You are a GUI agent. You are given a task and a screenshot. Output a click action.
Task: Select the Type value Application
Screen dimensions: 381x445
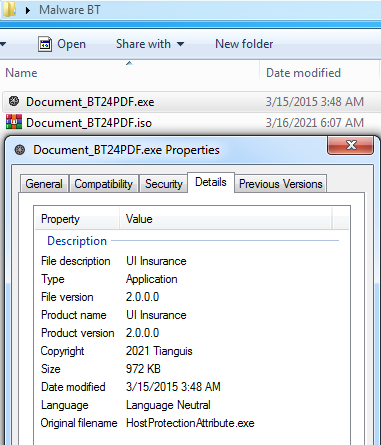click(x=151, y=279)
